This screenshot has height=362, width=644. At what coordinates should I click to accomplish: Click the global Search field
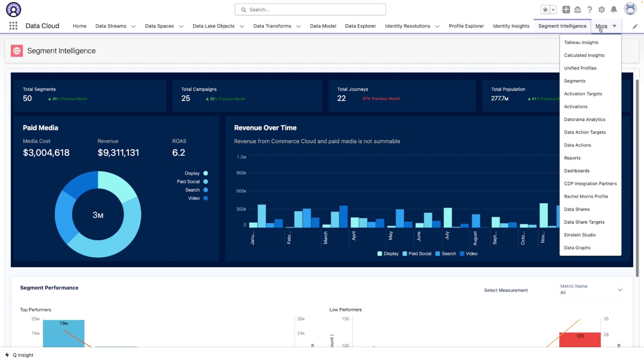310,10
